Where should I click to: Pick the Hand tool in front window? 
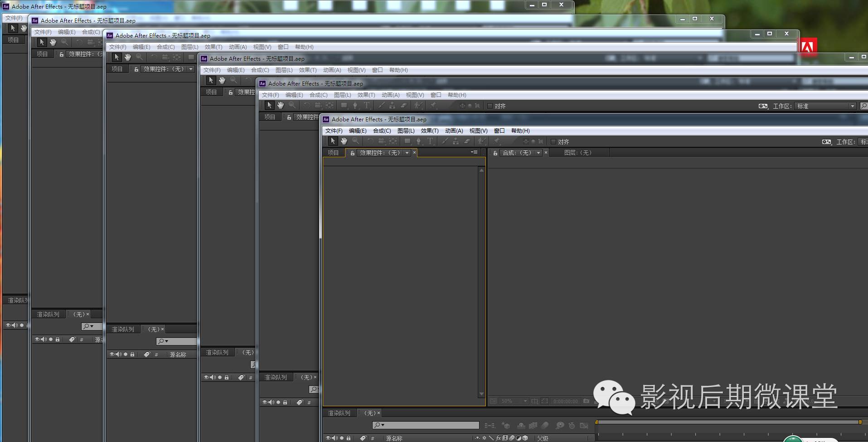(x=344, y=141)
